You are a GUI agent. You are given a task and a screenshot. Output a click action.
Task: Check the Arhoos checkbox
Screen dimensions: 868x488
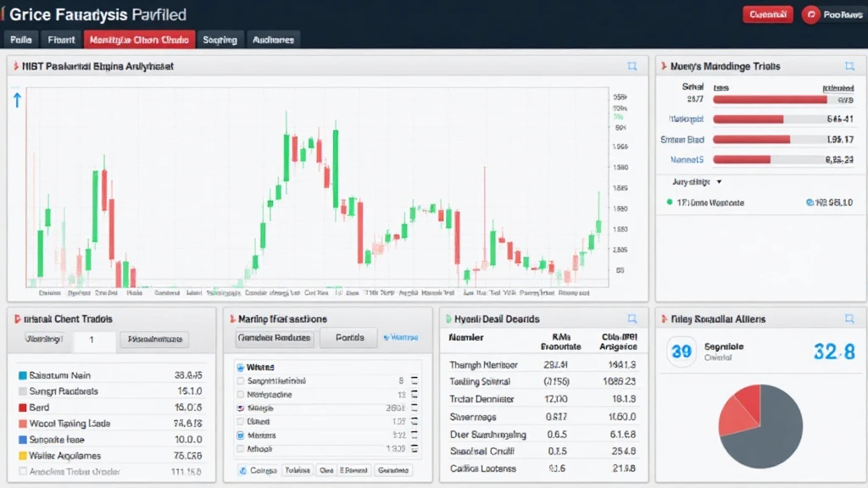click(240, 449)
